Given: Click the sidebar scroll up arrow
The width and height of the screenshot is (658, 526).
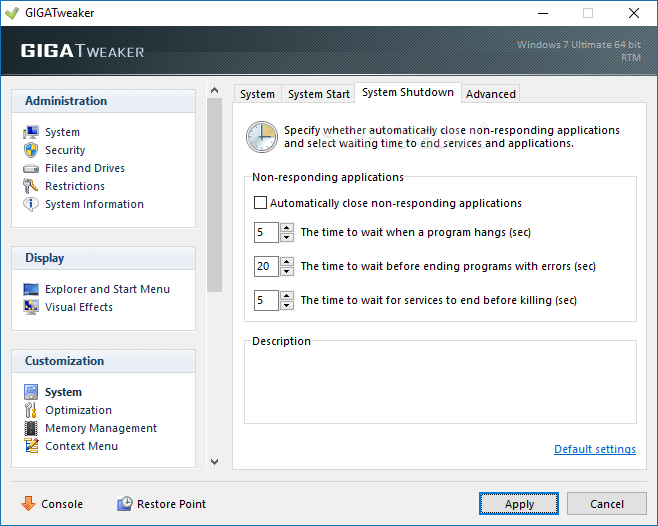Looking at the screenshot, I should 214,90.
